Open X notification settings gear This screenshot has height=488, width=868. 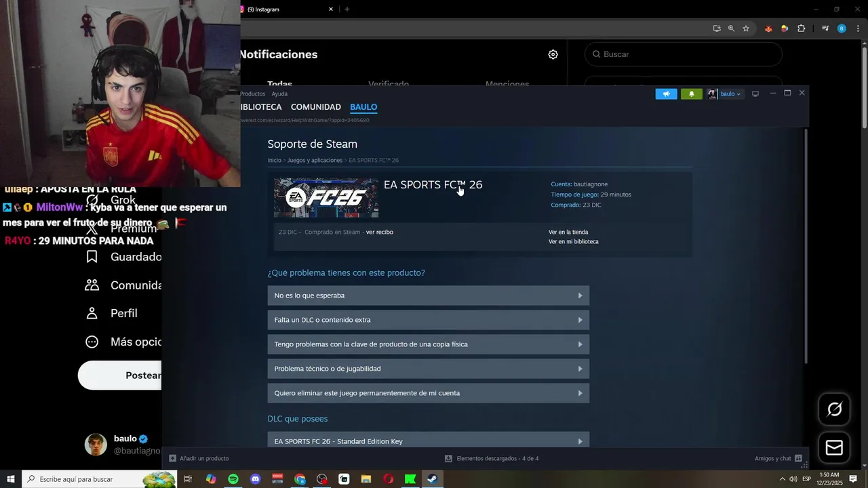[x=553, y=54]
